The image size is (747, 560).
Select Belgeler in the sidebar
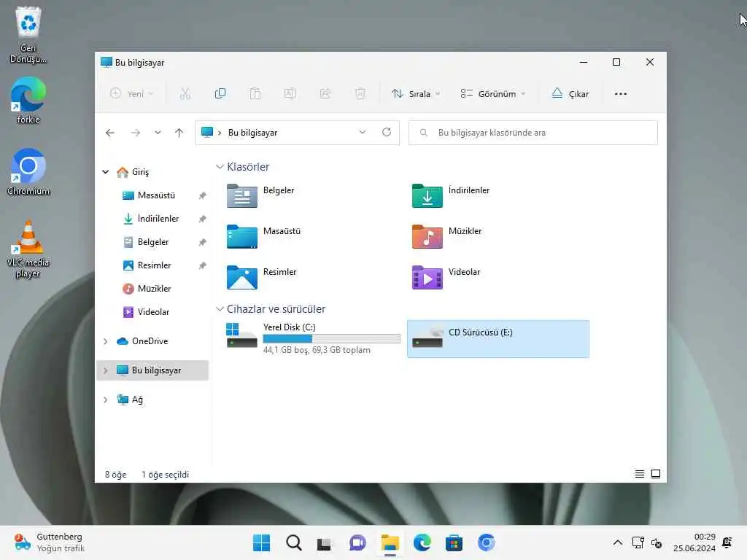point(152,242)
